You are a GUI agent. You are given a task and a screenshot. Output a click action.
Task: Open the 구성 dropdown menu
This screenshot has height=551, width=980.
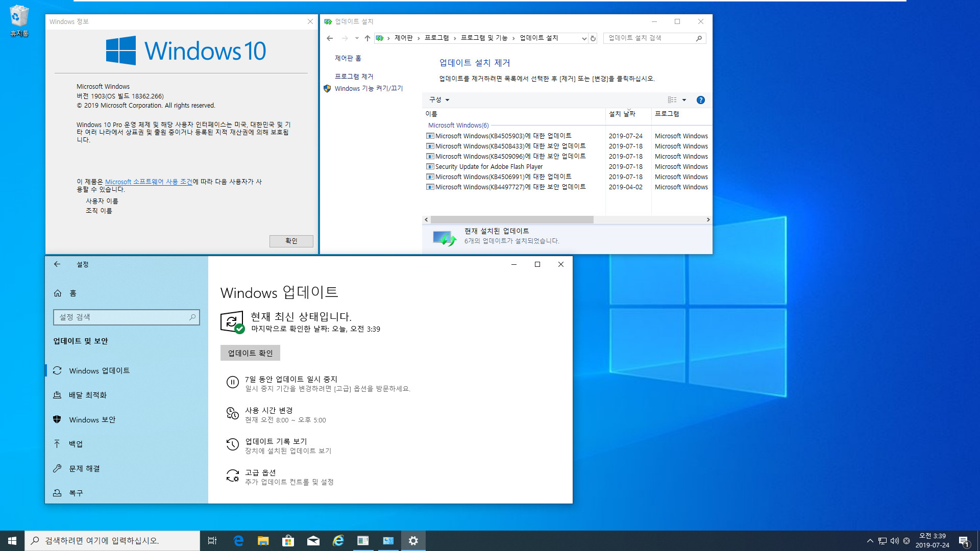[439, 100]
